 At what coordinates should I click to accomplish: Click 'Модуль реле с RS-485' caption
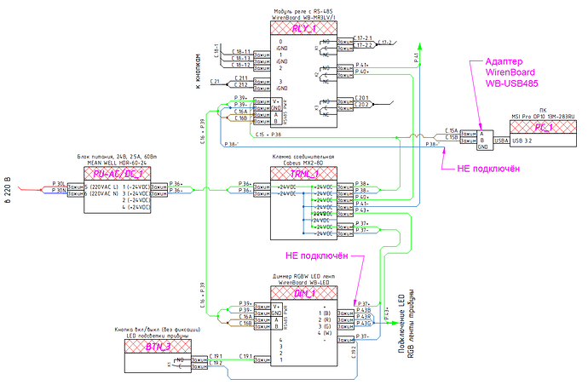point(303,12)
